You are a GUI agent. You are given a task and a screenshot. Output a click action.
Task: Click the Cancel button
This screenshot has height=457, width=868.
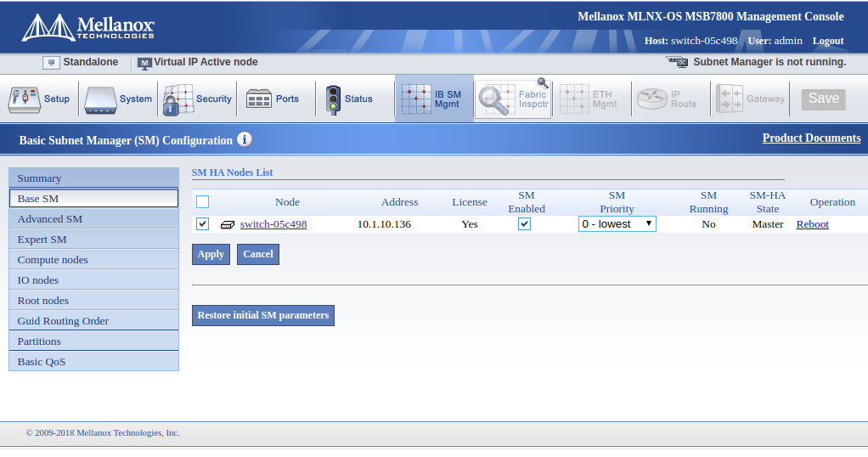click(258, 254)
